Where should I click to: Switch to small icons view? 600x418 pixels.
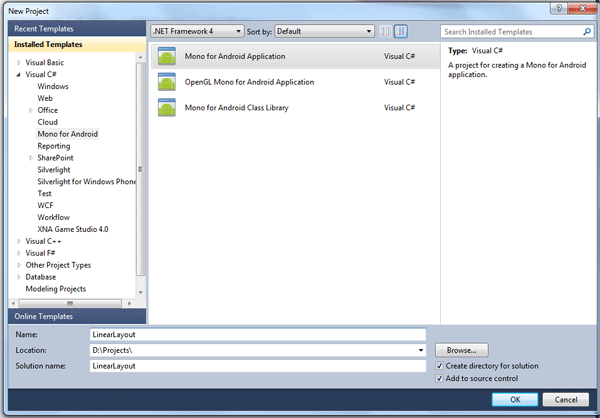(385, 31)
